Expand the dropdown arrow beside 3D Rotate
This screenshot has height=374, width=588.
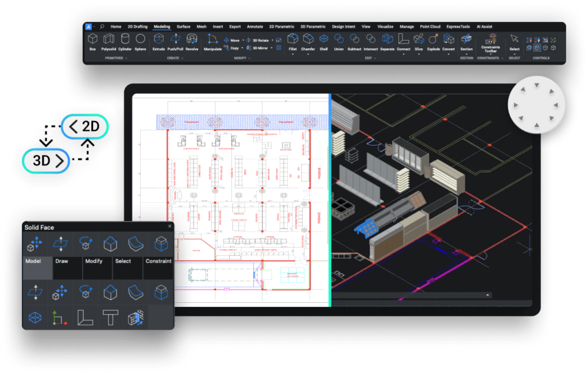click(x=272, y=40)
